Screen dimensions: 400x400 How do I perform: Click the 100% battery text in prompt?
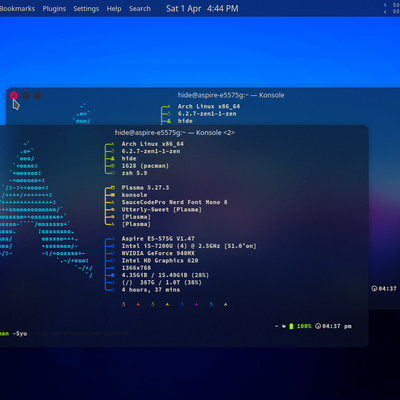coord(304,326)
